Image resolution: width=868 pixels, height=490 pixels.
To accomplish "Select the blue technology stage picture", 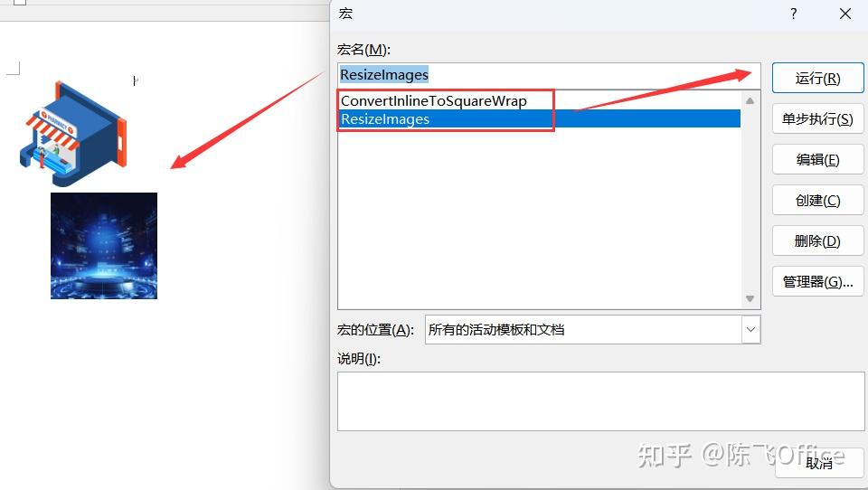I will [x=104, y=246].
